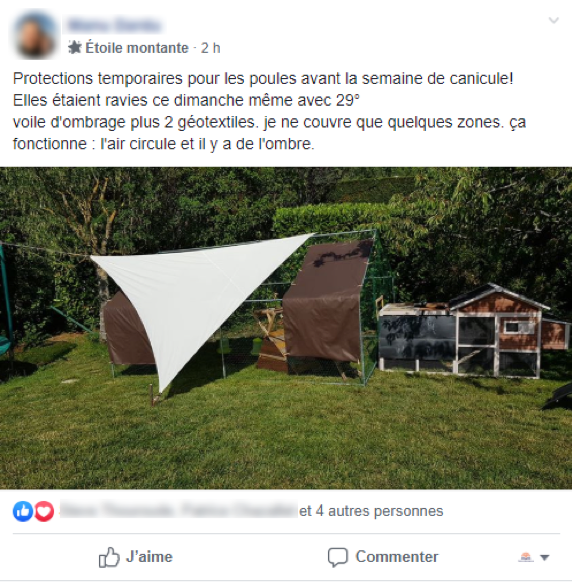Click the blue thumbs-up reaction icon
The image size is (572, 585).
pyautogui.click(x=23, y=511)
